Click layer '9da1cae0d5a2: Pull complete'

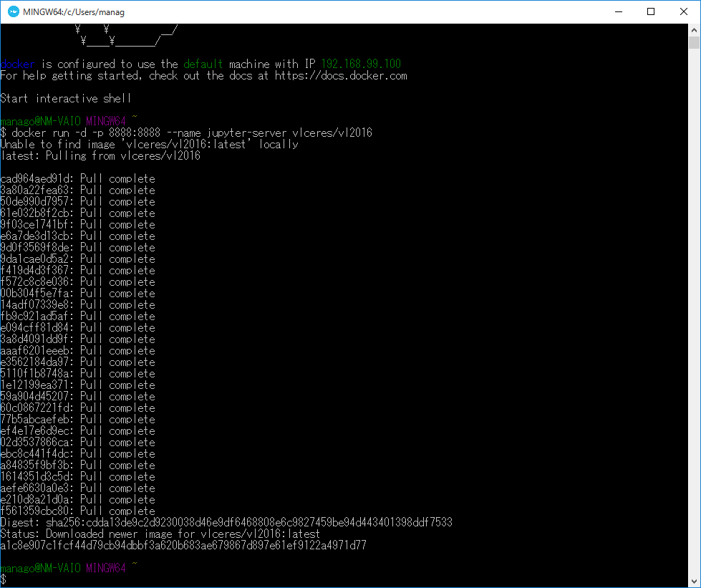(x=78, y=259)
